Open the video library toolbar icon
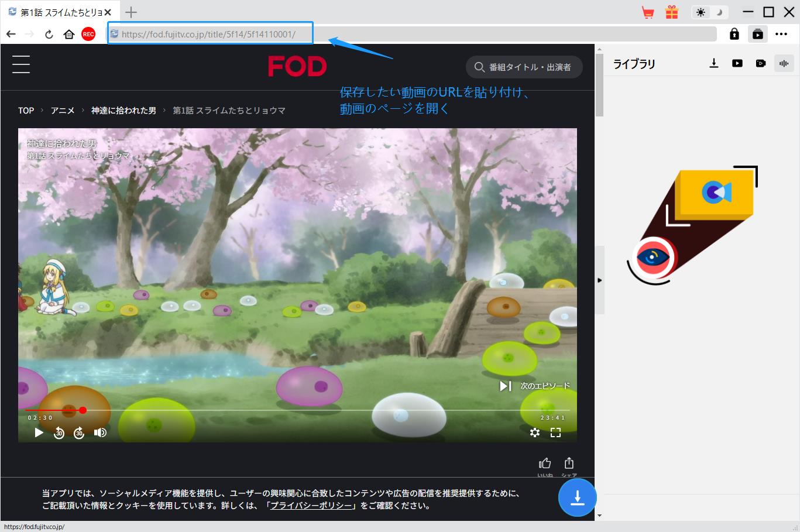The height and width of the screenshot is (532, 800). click(x=758, y=34)
